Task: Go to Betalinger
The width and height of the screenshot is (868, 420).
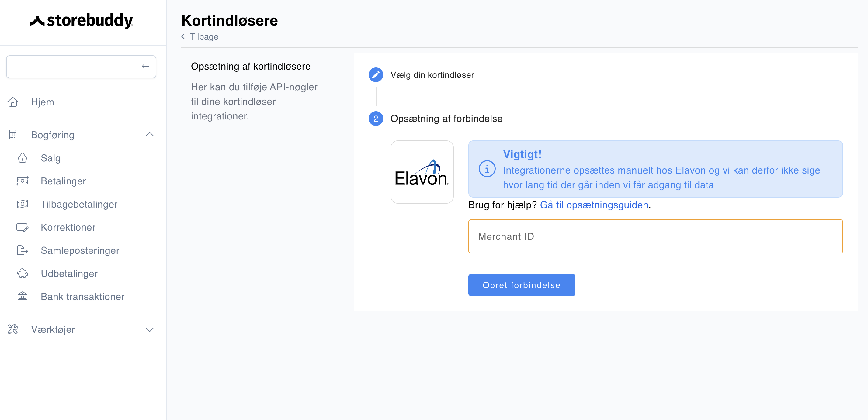Action: (63, 181)
